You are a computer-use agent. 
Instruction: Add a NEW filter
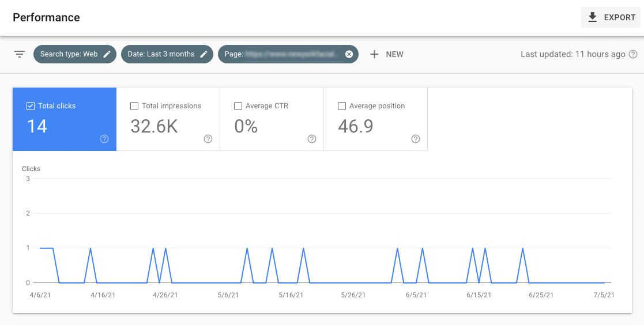click(386, 54)
